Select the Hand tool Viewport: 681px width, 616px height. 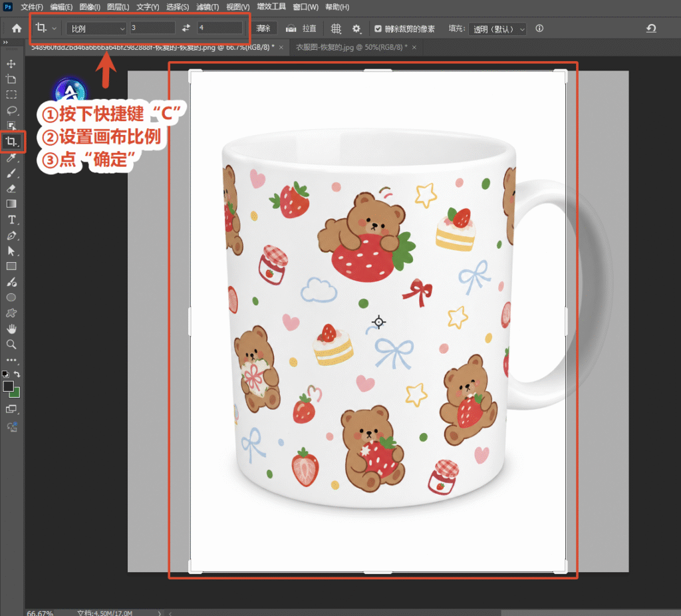(x=11, y=329)
